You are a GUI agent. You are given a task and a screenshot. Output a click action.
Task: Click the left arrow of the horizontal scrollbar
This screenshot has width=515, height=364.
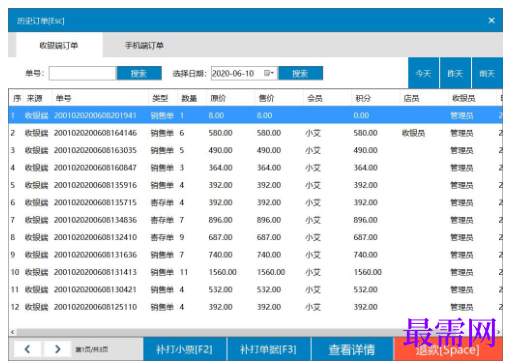pyautogui.click(x=12, y=332)
